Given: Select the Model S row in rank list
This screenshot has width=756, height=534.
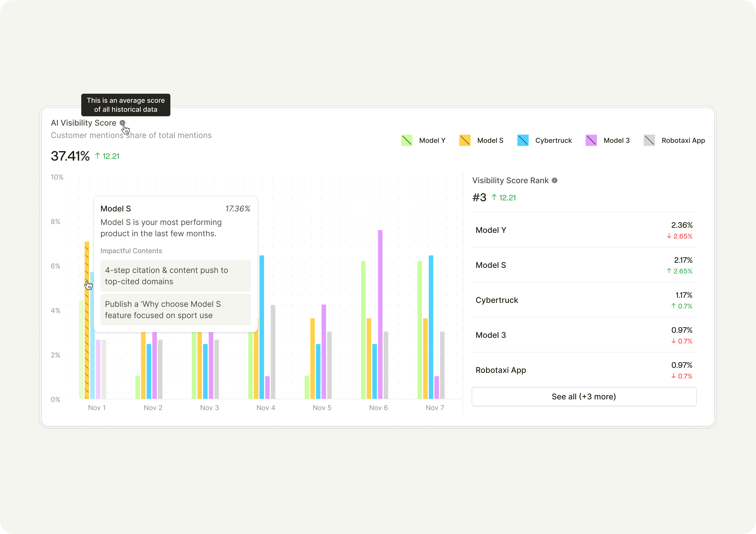Looking at the screenshot, I should 584,265.
